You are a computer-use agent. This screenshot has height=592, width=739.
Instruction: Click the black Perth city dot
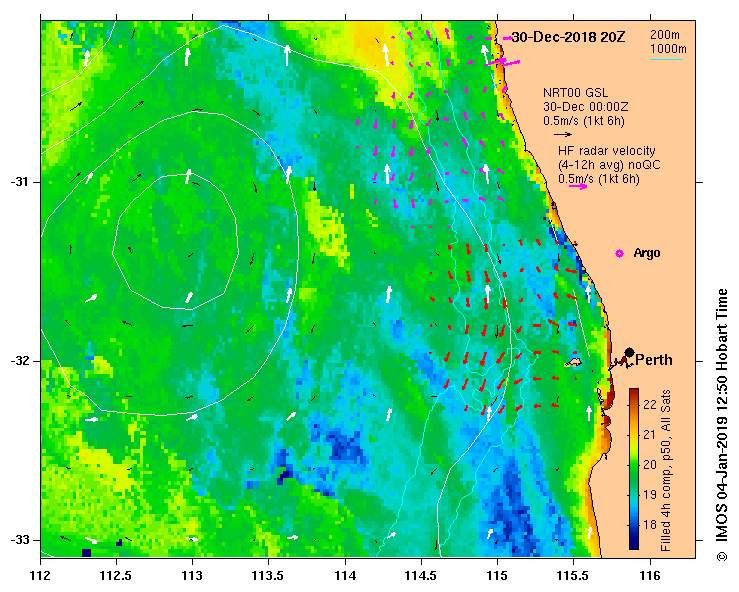click(x=629, y=352)
